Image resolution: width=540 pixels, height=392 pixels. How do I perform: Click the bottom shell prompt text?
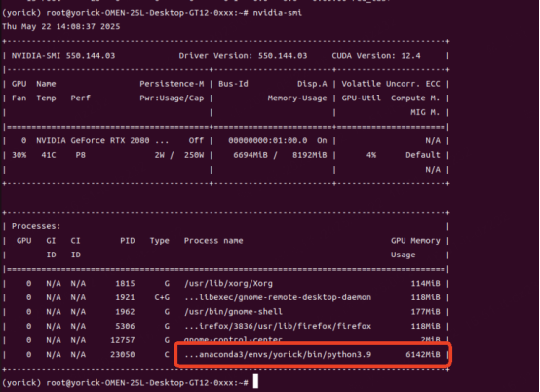coord(125,383)
